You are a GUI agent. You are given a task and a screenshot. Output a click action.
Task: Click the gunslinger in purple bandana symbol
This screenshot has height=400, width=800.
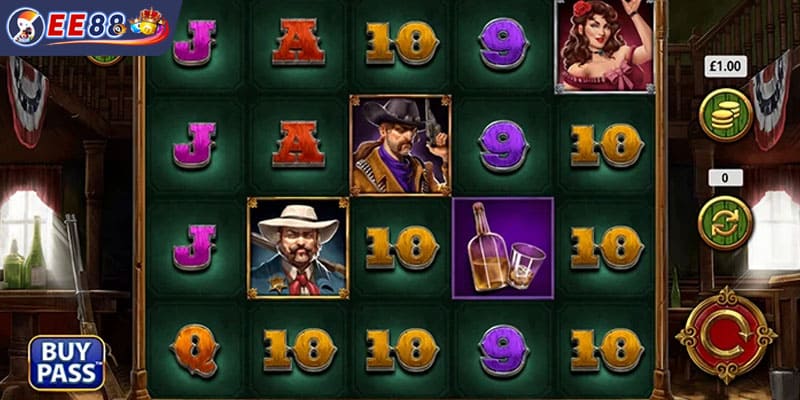401,145
